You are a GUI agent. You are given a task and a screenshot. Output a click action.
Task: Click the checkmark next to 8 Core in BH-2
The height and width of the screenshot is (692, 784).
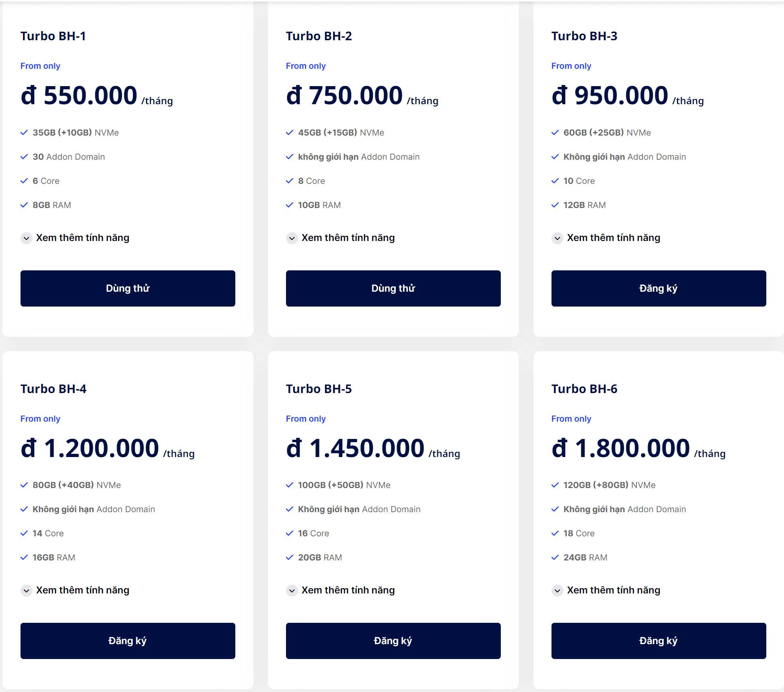(x=290, y=181)
